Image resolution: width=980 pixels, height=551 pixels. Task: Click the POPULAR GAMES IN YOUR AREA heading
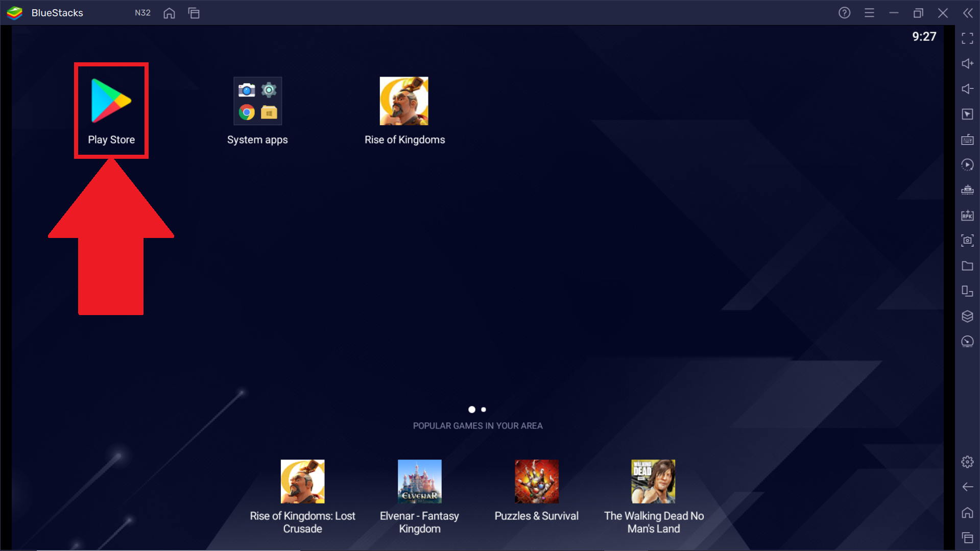coord(477,426)
